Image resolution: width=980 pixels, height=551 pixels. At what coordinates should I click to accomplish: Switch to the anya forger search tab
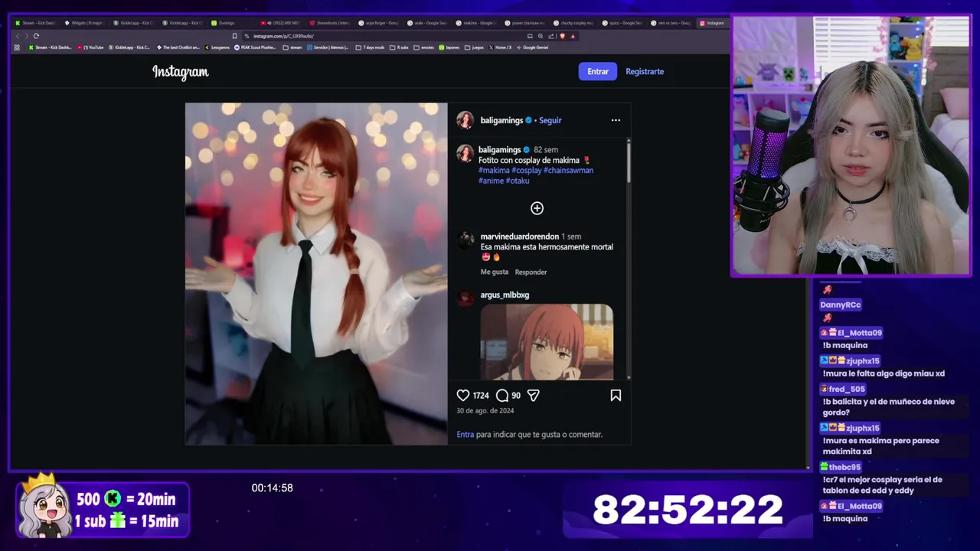378,23
